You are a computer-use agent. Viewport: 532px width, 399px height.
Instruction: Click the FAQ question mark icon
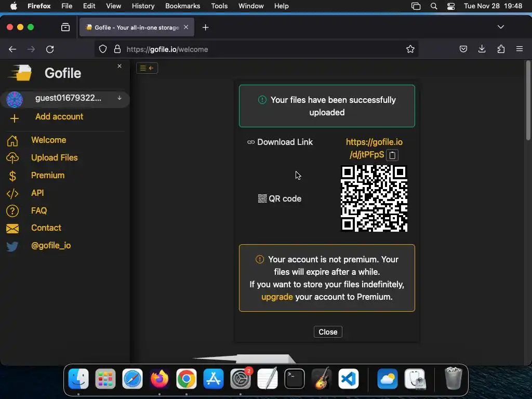(12, 211)
